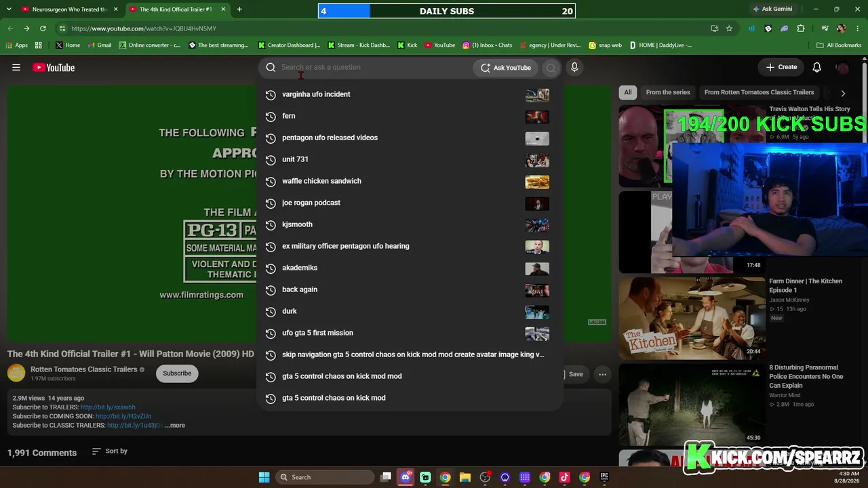The width and height of the screenshot is (868, 488).
Task: Select 'From Rotten Tomatoes Classic Trailers' chip
Action: [759, 92]
